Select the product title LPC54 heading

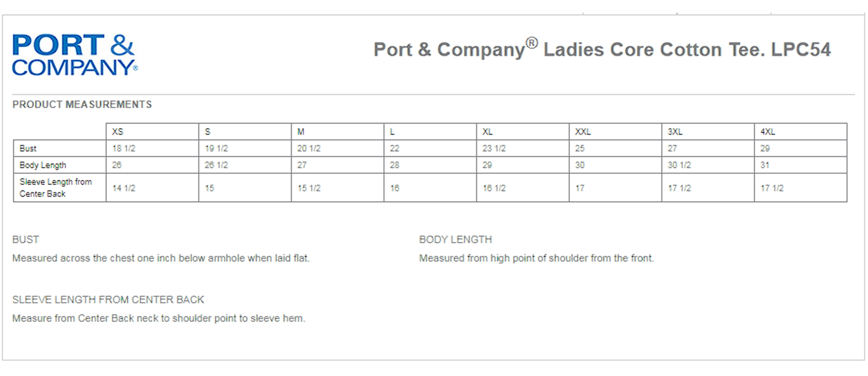(x=602, y=49)
